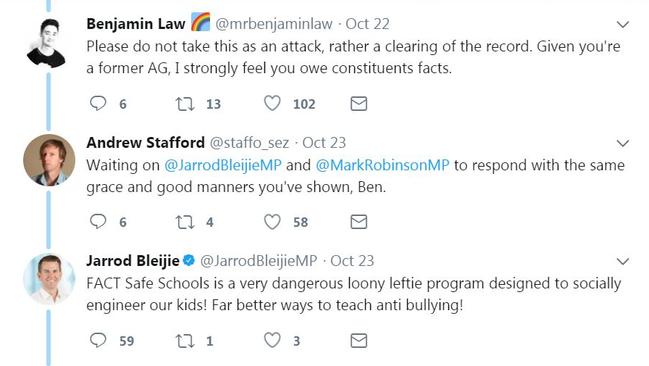The height and width of the screenshot is (366, 649).
Task: Open the @JarrodBleijieMP mention link
Action: (223, 165)
